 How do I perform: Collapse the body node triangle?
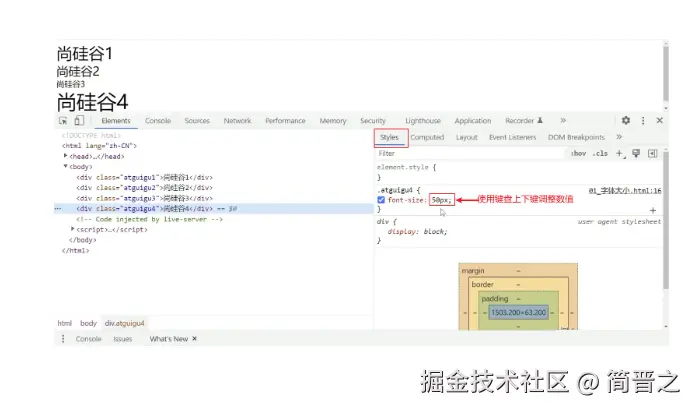[x=66, y=166]
